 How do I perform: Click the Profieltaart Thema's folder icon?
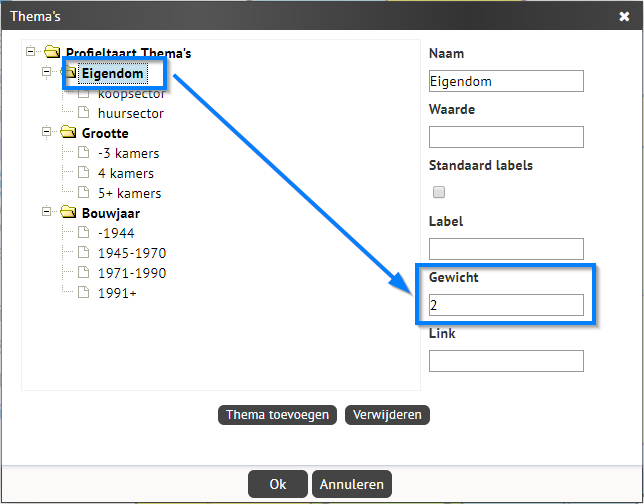(52, 52)
